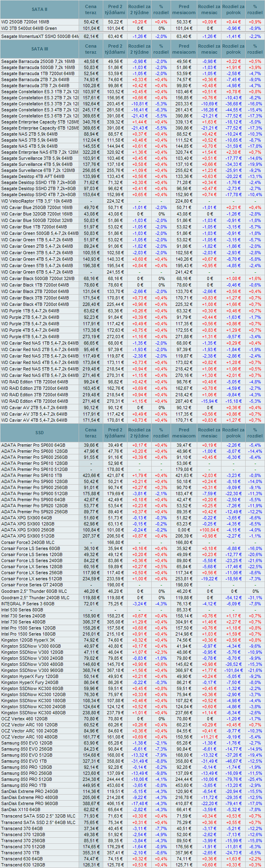Select "WD Caviar Black 4TB 7200ot 64MB"
265x868 pixels.
click(35, 304)
